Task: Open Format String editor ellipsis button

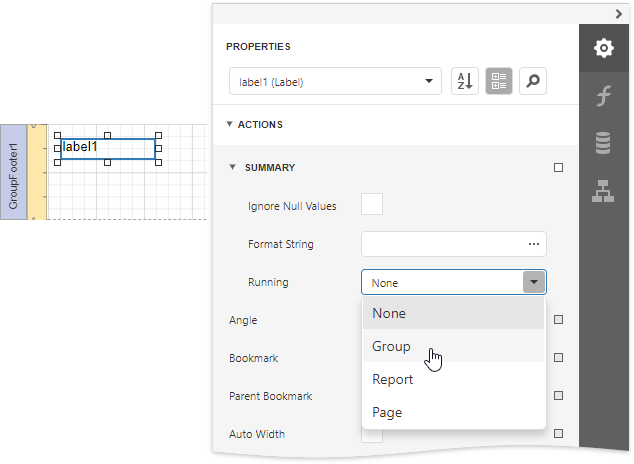Action: [x=534, y=244]
